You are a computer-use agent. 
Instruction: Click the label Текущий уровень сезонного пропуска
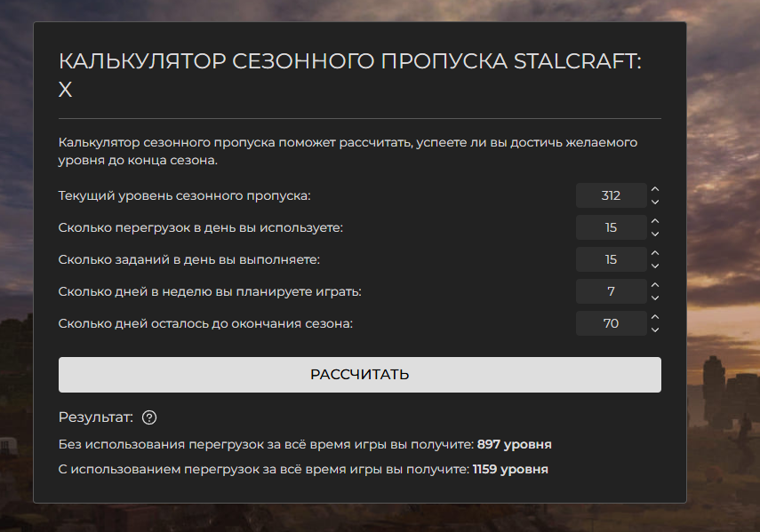184,195
